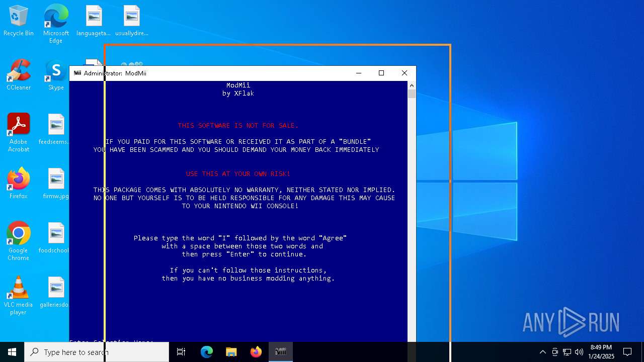Select the foodschool image file on desktop
The image size is (644, 362).
(x=54, y=238)
